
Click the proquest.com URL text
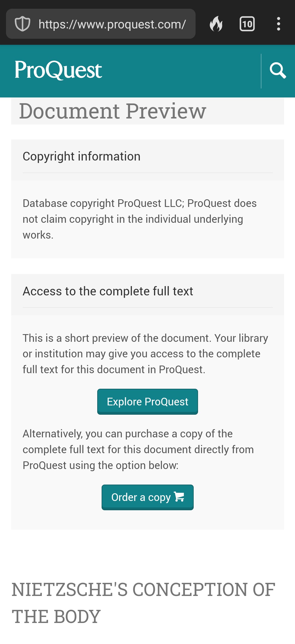point(112,24)
